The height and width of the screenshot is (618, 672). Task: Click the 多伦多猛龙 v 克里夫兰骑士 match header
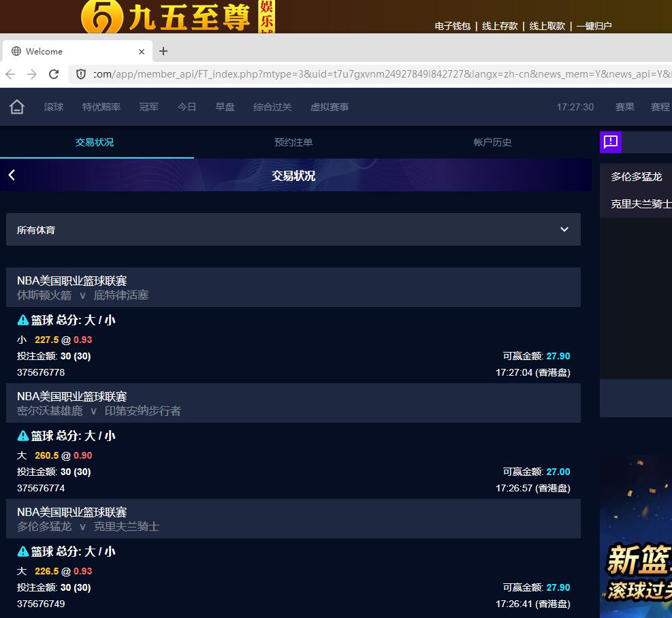tap(293, 519)
